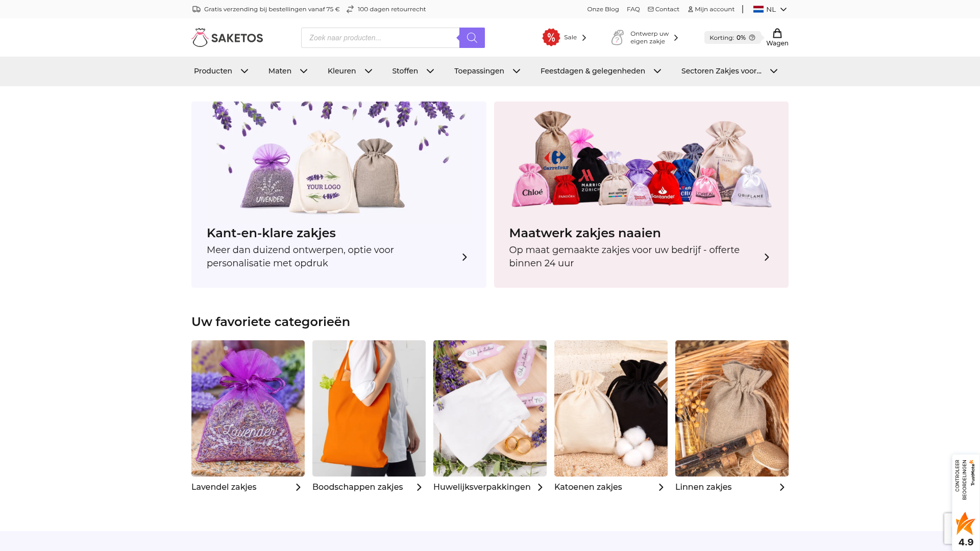This screenshot has height=551, width=980.
Task: Click Katoenen zakjes label
Action: pyautogui.click(x=588, y=487)
